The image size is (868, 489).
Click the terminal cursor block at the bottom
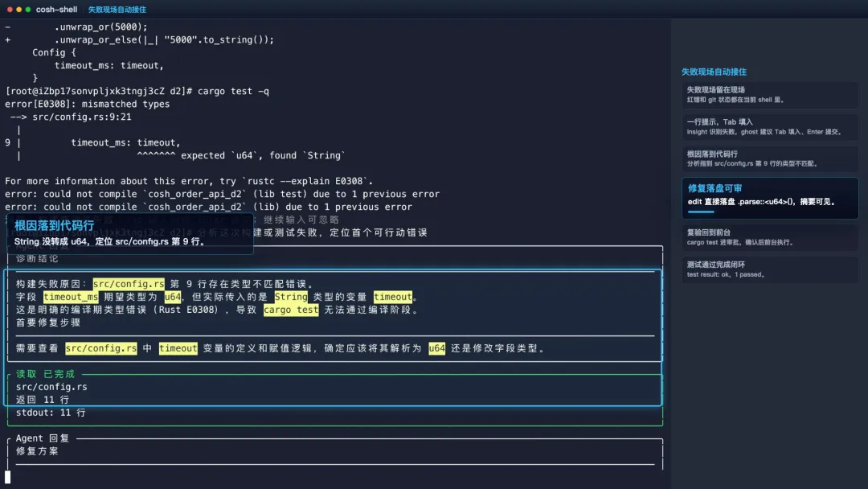pos(8,478)
